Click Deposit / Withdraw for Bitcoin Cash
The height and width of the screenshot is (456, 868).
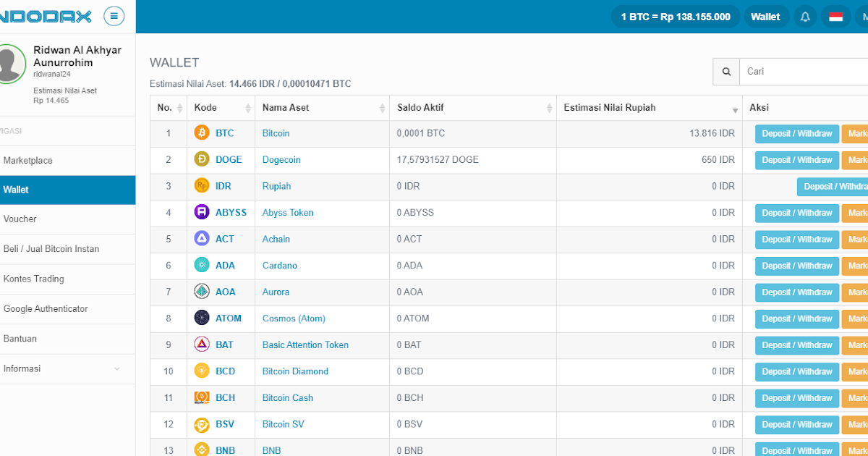797,398
